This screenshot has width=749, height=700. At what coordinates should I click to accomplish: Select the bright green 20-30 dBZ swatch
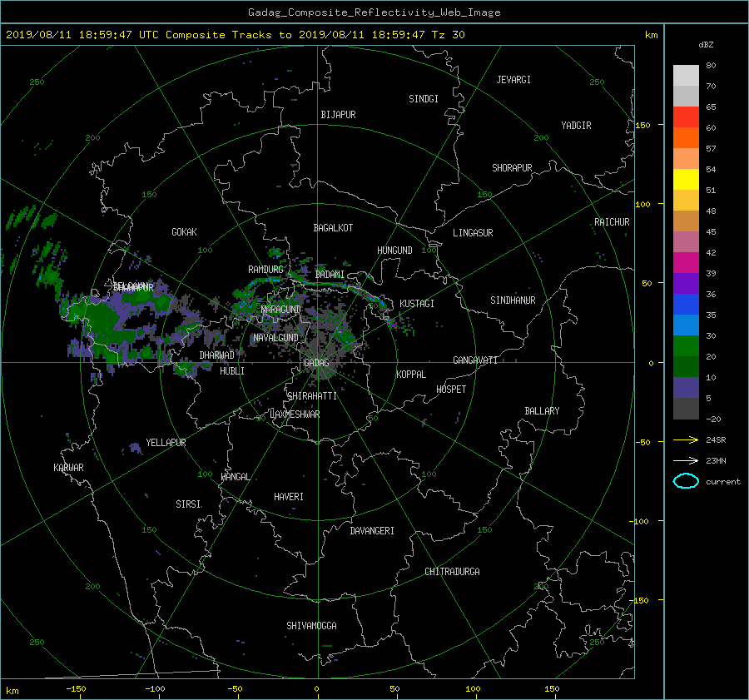click(x=686, y=346)
